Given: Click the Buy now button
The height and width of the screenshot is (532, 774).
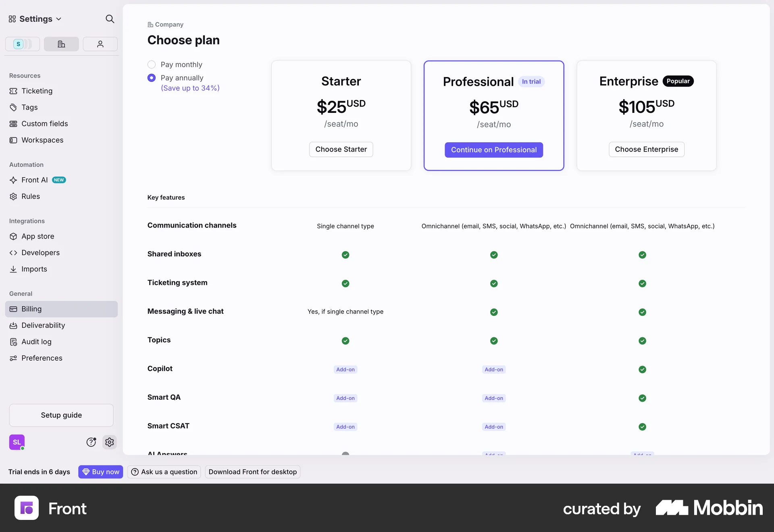Looking at the screenshot, I should coord(100,472).
